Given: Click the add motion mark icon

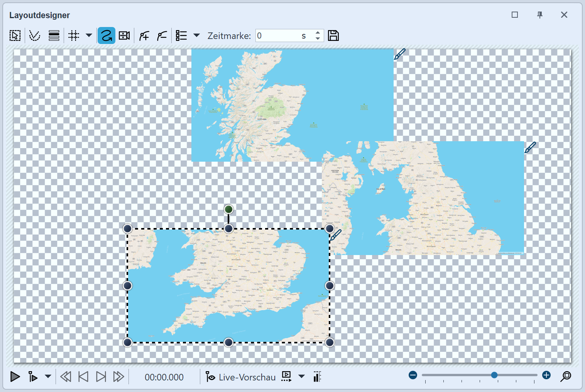Looking at the screenshot, I should 144,36.
